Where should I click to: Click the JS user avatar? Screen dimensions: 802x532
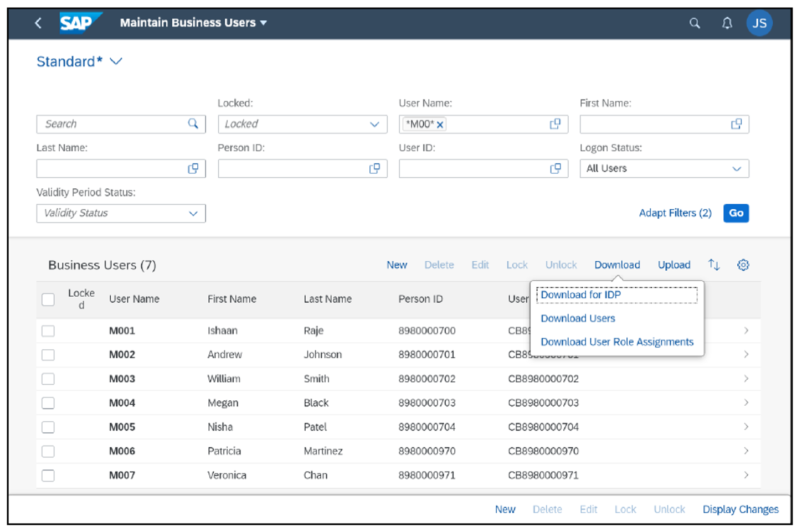pos(760,23)
